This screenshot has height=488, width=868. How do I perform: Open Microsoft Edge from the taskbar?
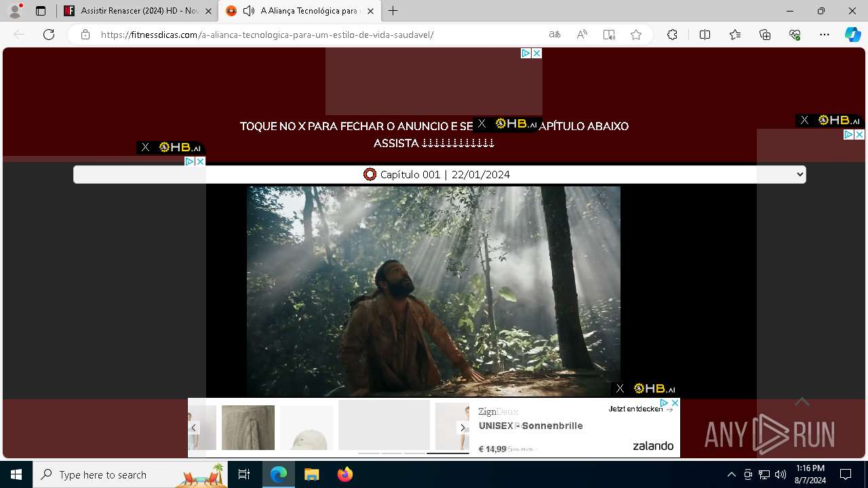point(279,474)
